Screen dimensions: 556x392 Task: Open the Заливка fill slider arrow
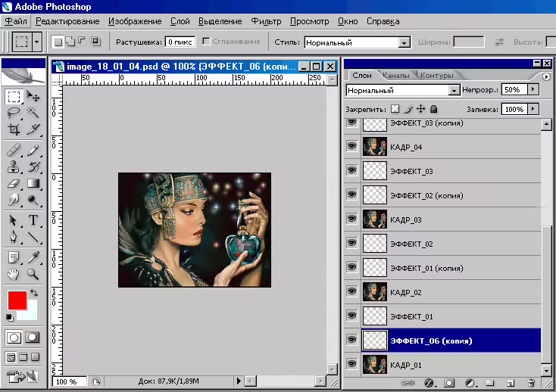pyautogui.click(x=533, y=109)
